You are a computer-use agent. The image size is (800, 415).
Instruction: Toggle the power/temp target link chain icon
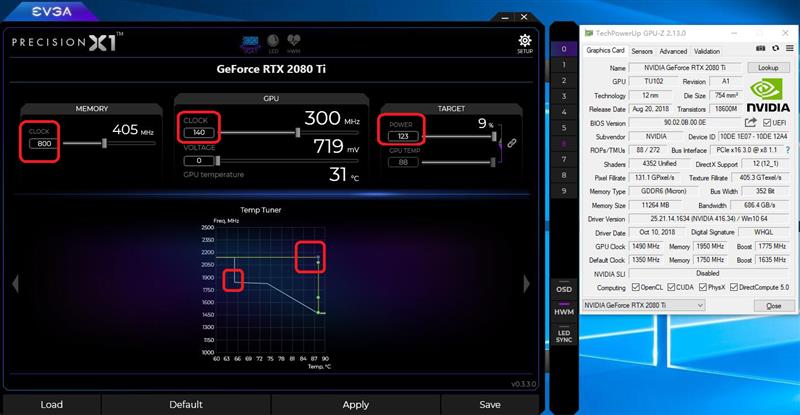click(x=511, y=143)
